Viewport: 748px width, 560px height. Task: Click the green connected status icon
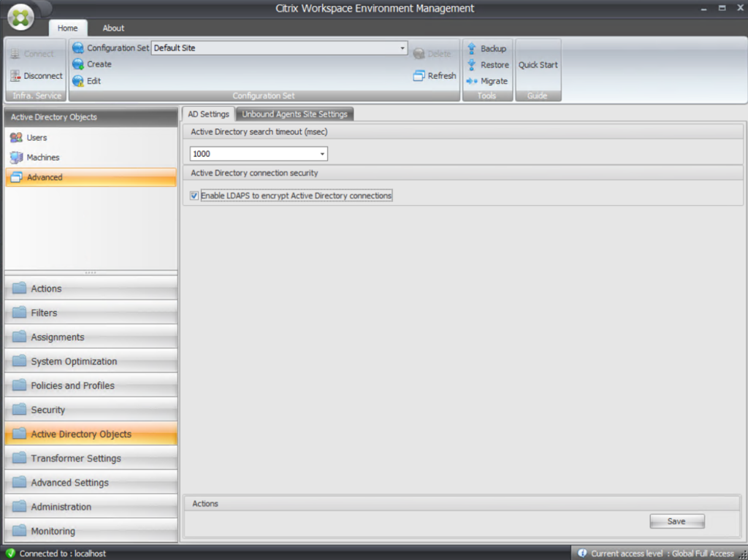pyautogui.click(x=10, y=553)
